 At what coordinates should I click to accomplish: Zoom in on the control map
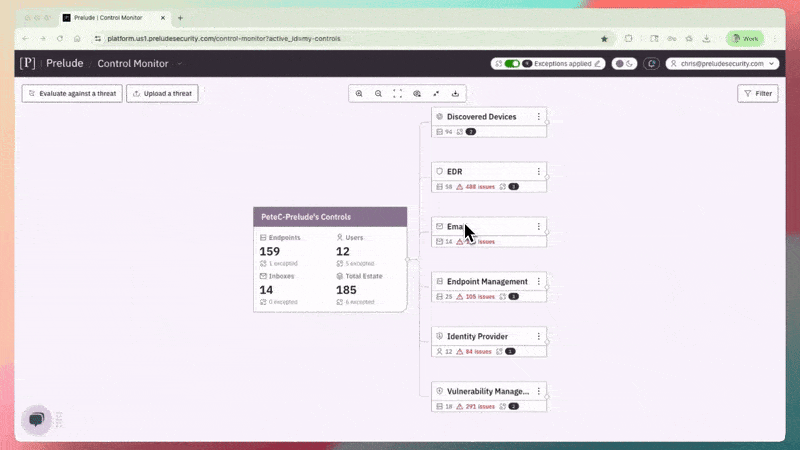(359, 94)
